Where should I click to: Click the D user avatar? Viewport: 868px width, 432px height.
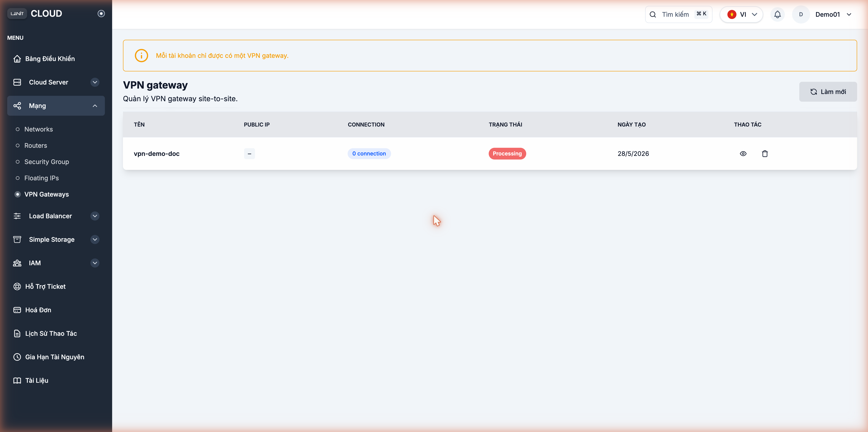pos(801,14)
